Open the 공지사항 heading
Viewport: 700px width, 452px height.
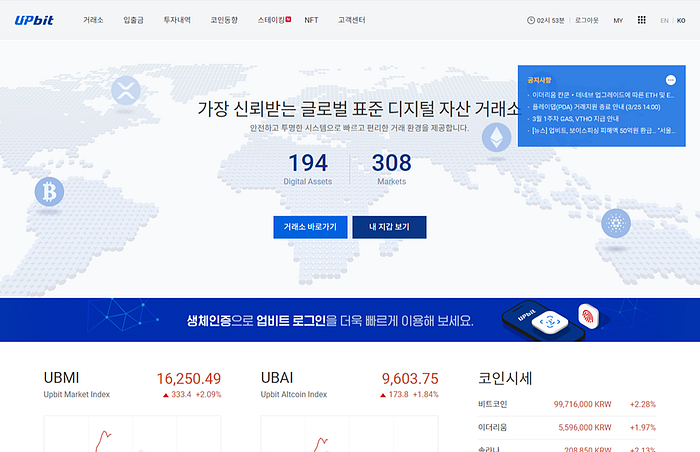(x=539, y=80)
